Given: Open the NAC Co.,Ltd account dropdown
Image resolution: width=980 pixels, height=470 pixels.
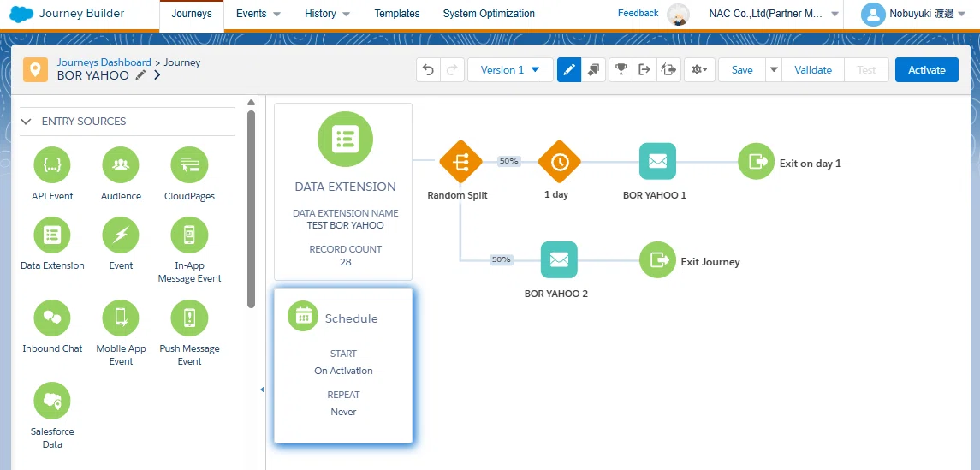Looking at the screenshot, I should click(x=774, y=14).
